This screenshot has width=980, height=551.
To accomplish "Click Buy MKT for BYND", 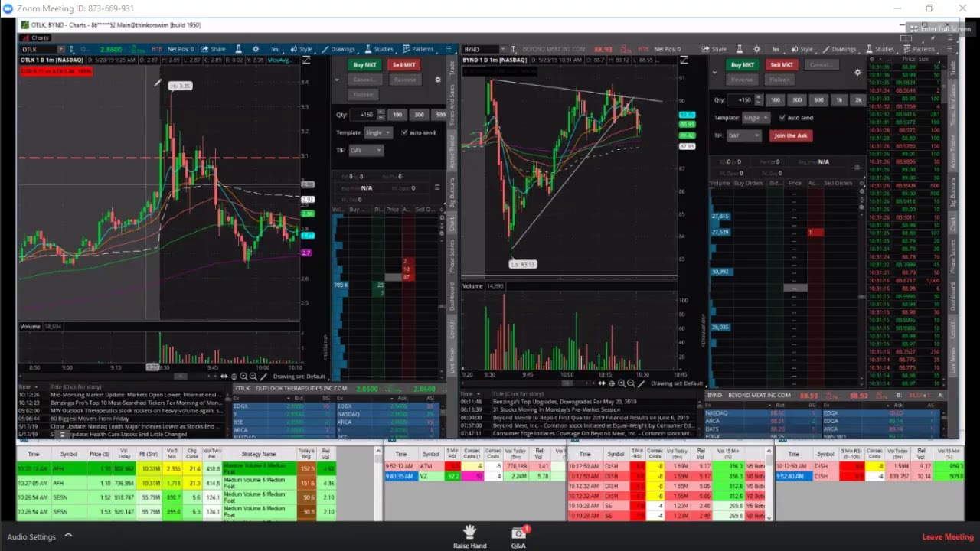I will click(x=742, y=65).
